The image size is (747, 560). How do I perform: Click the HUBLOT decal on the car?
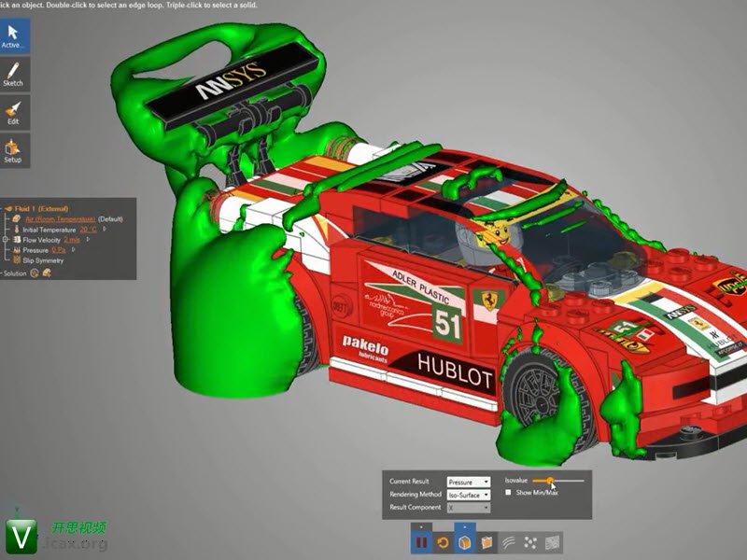click(x=454, y=372)
